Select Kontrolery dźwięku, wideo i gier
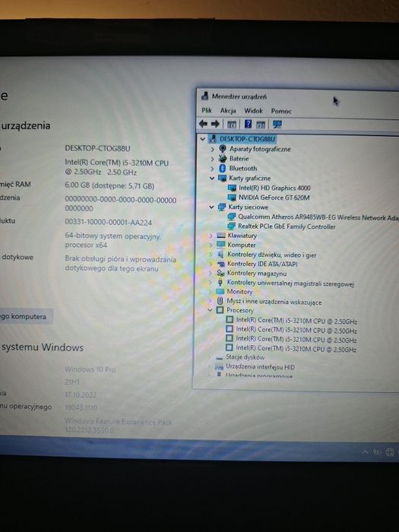399x532 pixels. tap(272, 255)
